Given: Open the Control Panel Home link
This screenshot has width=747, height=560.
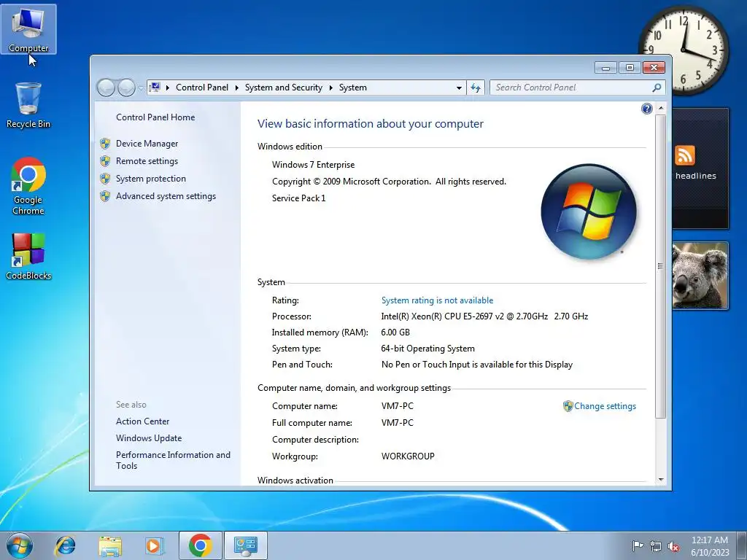Looking at the screenshot, I should [x=155, y=117].
